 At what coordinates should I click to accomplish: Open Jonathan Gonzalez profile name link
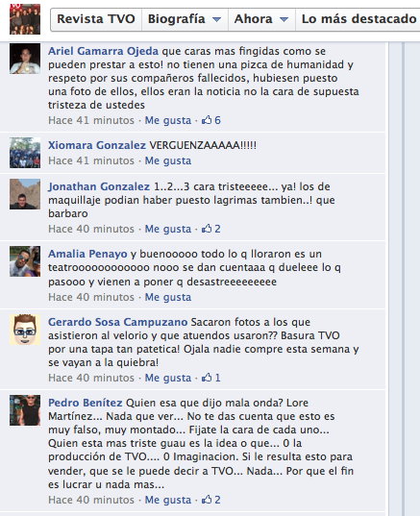pyautogui.click(x=99, y=186)
